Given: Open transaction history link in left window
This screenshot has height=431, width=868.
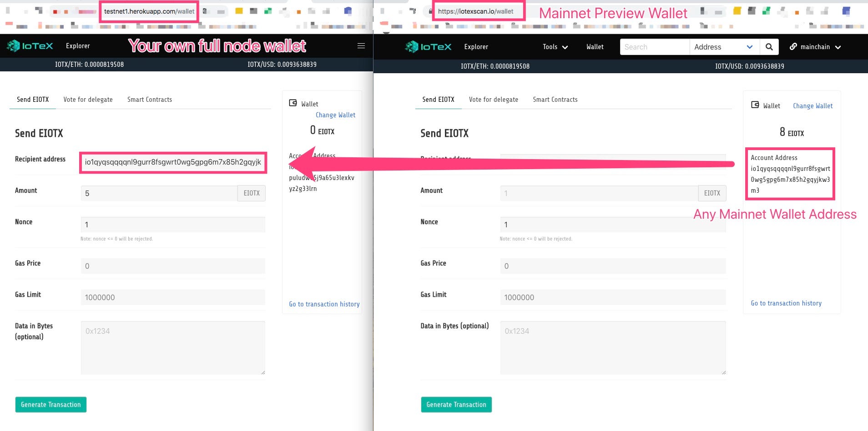Looking at the screenshot, I should (324, 304).
